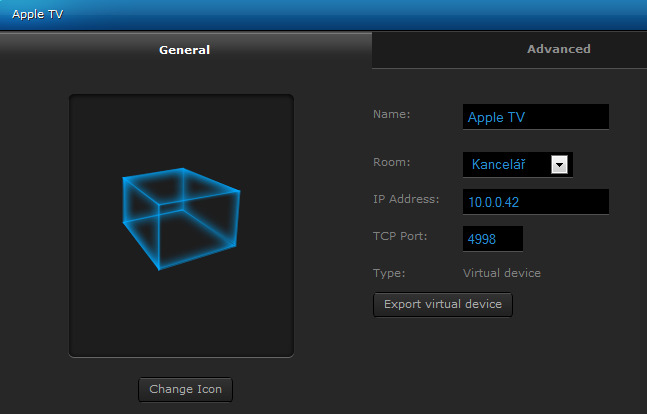Open the Room dropdown showing Kancelář
647x414 pixels.
click(517, 165)
